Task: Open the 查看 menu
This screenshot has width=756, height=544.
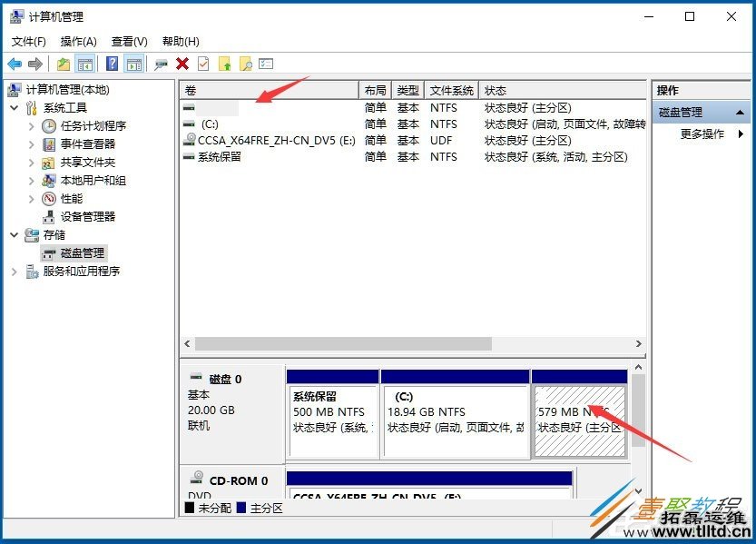Action: pyautogui.click(x=129, y=41)
